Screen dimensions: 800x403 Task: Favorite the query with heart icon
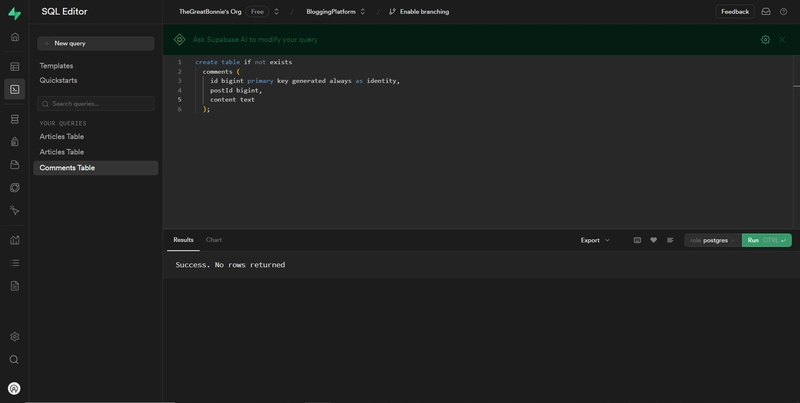tap(654, 240)
